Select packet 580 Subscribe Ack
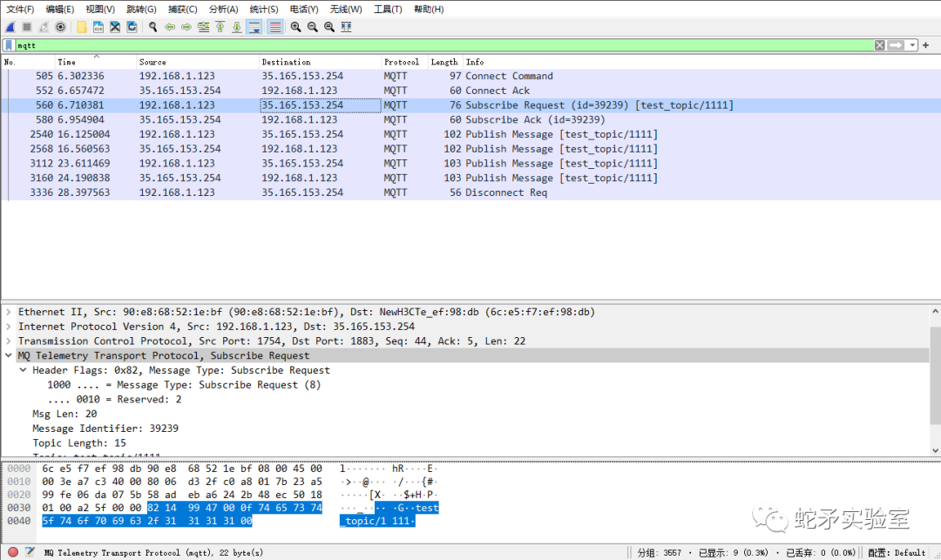The height and width of the screenshot is (560, 941). [x=470, y=120]
